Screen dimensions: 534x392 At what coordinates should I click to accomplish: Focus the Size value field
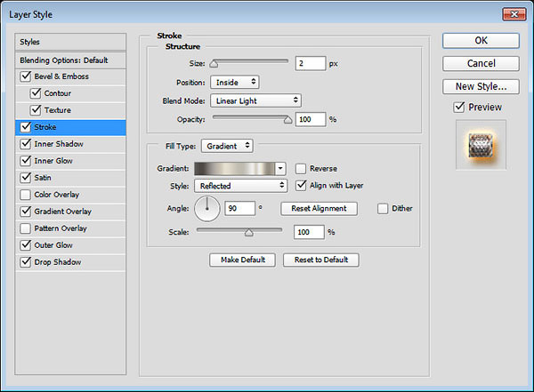coord(311,64)
